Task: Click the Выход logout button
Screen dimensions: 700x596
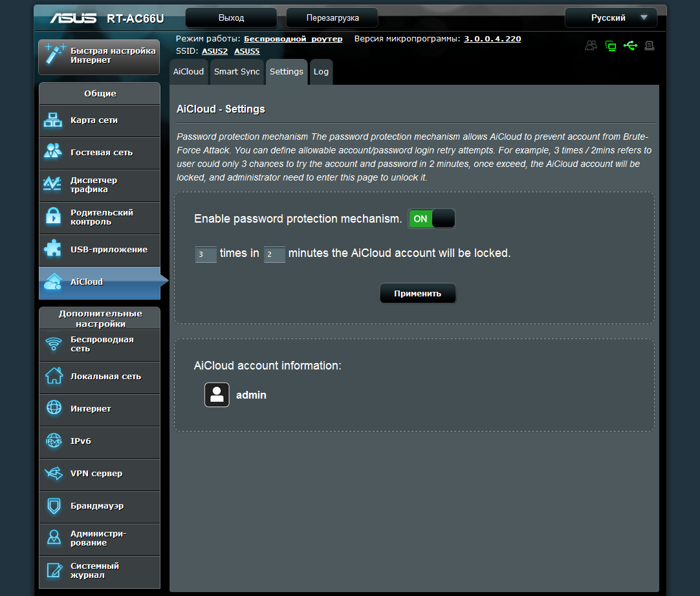Action: 231,18
